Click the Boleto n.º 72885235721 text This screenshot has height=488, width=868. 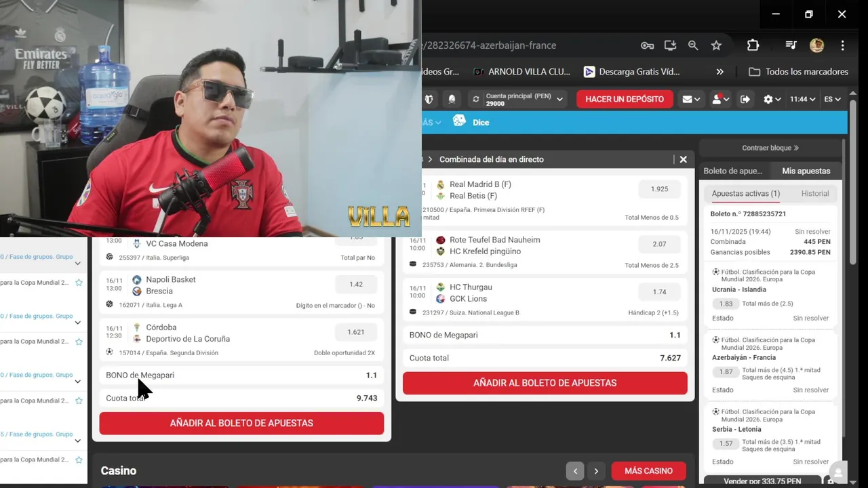click(748, 213)
